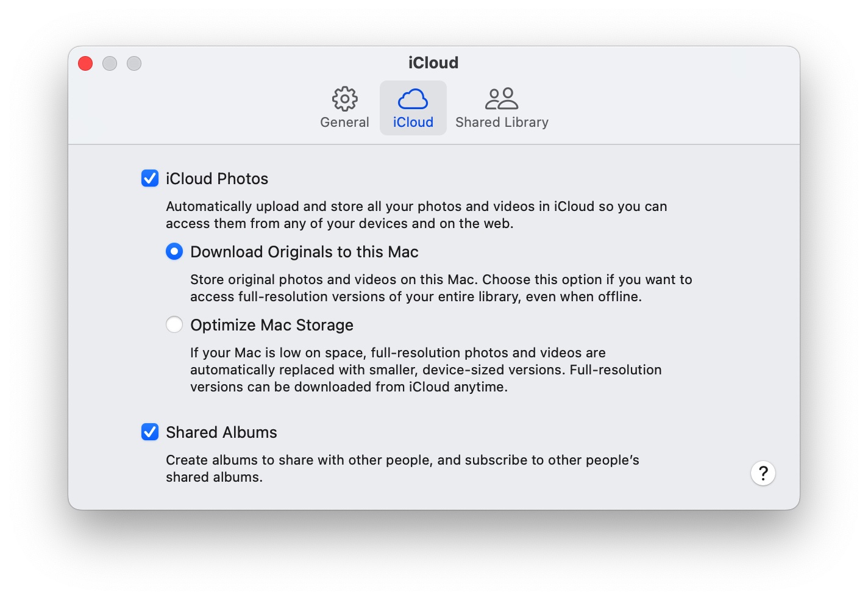The image size is (868, 600).
Task: Click the "Create albums to share" description
Action: point(402,468)
